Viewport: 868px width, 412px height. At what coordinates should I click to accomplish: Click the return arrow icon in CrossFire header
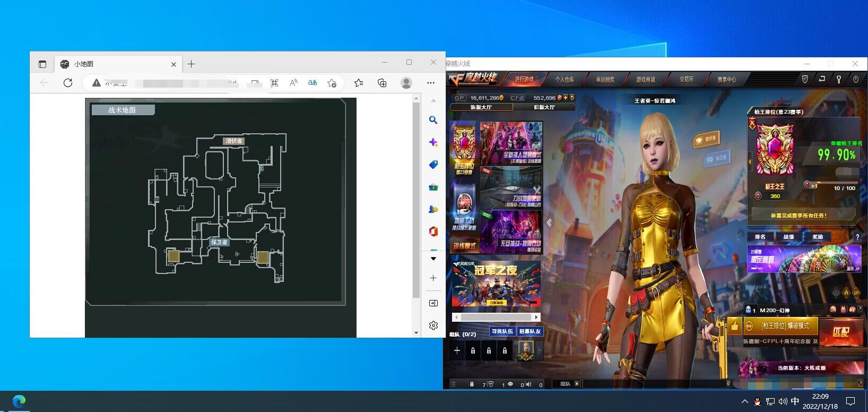click(x=822, y=79)
